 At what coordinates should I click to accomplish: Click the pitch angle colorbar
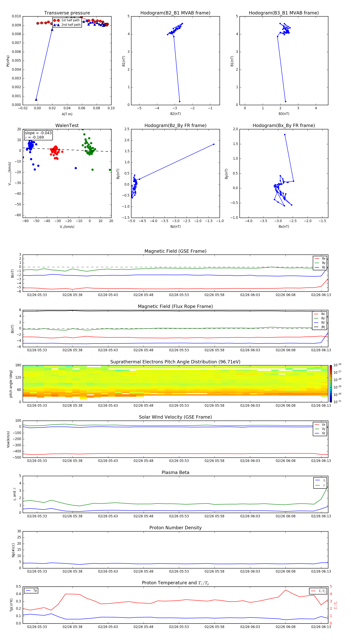331,383
